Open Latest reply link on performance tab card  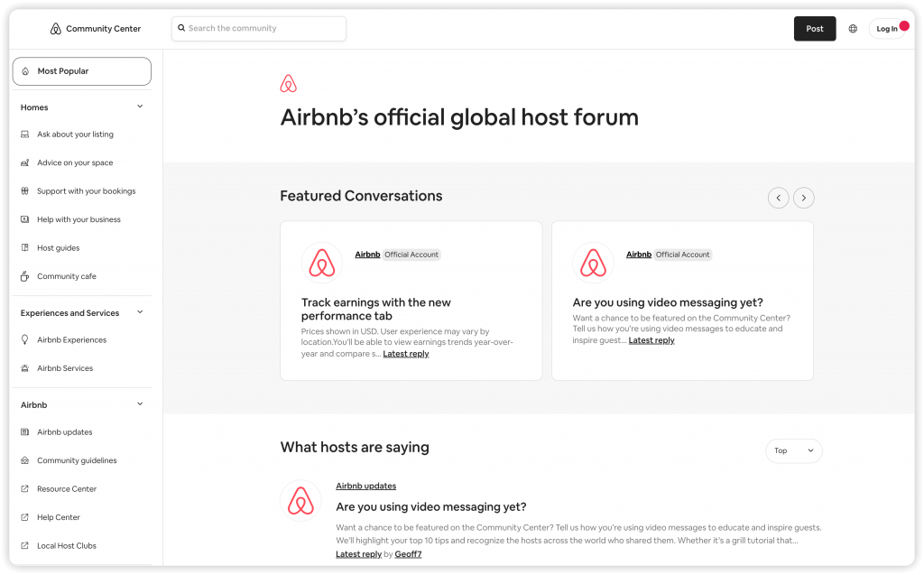click(x=406, y=354)
